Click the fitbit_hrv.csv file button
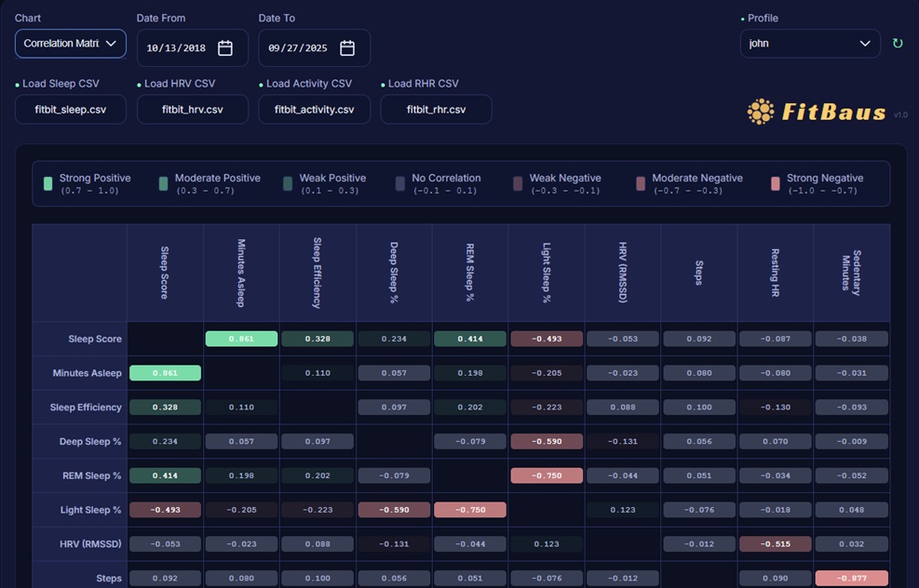The image size is (919, 588). [193, 110]
